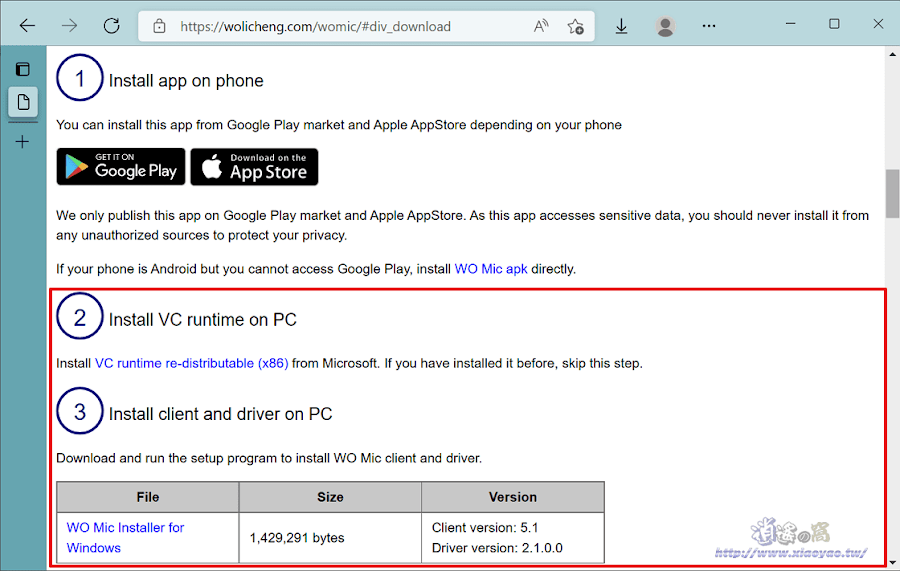The width and height of the screenshot is (900, 571).
Task: Click the Install app on phone heading
Action: tap(186, 81)
